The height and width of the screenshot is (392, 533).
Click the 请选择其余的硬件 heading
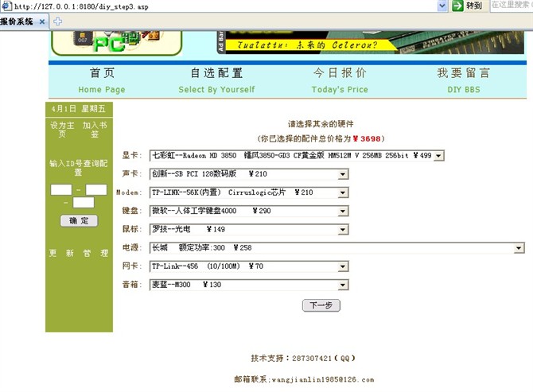(x=321, y=124)
